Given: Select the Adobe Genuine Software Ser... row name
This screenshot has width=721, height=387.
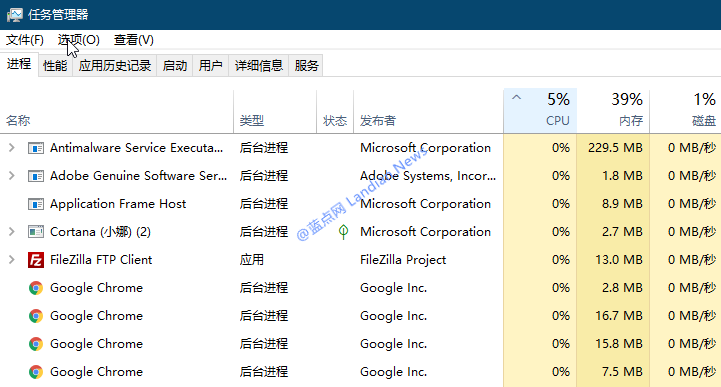Looking at the screenshot, I should tap(138, 176).
